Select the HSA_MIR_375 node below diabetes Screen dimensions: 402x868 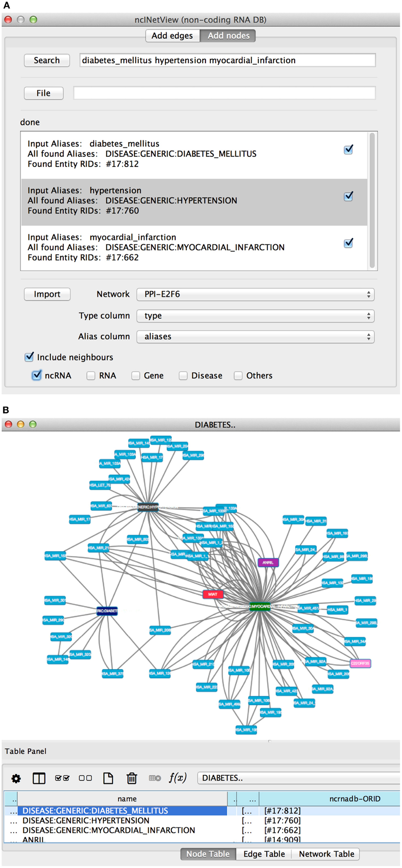click(x=113, y=674)
